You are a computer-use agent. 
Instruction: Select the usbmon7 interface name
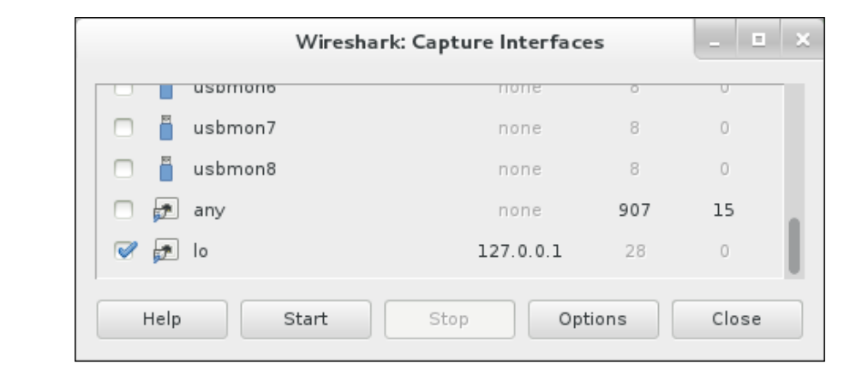coord(235,128)
